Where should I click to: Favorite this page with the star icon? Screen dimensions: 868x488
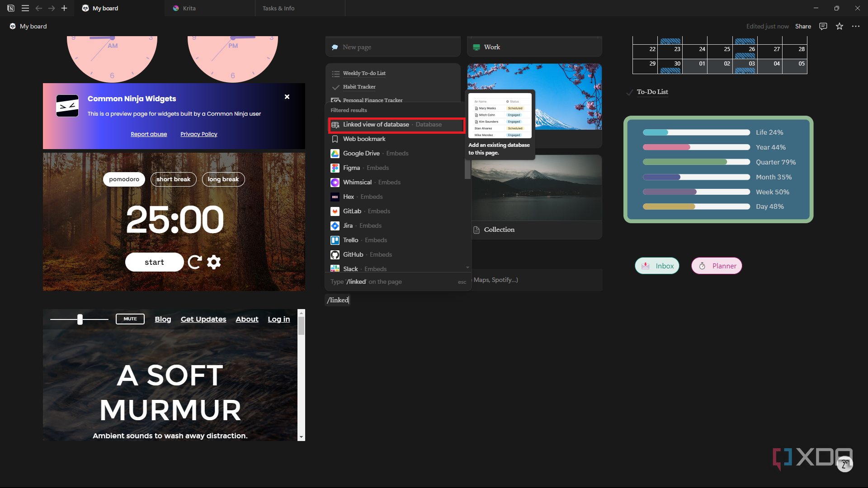coord(840,26)
